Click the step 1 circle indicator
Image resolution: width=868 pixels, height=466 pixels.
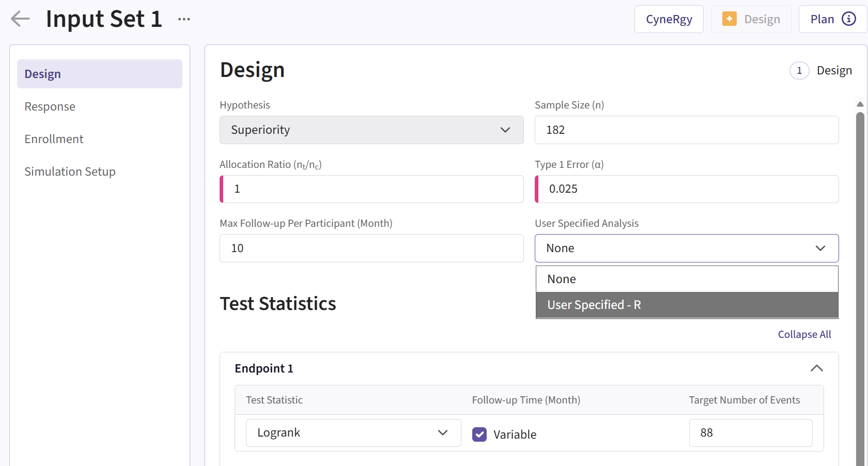tap(799, 71)
